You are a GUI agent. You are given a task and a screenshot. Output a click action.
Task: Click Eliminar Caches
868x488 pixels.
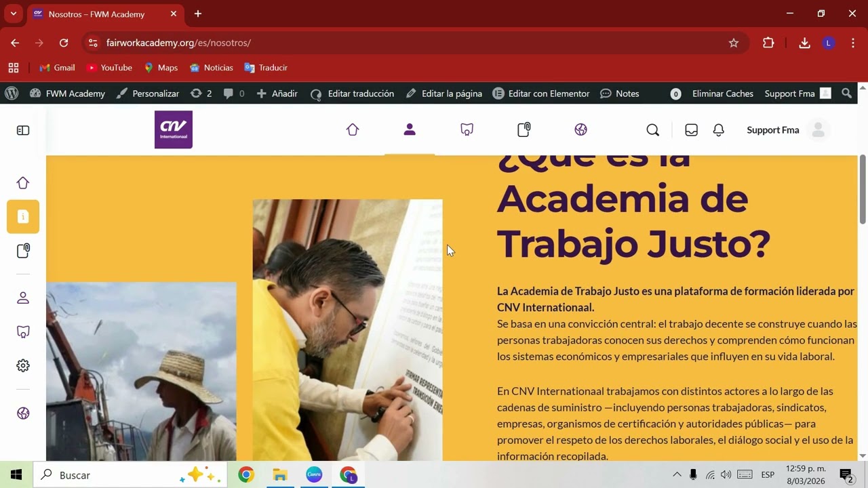(723, 94)
